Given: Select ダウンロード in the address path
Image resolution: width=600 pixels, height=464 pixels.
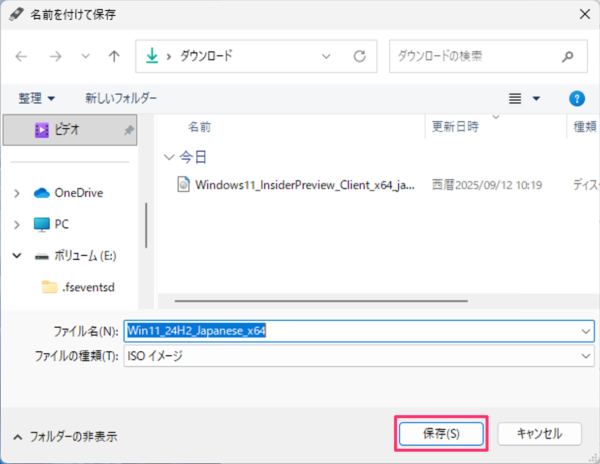Looking at the screenshot, I should 206,56.
